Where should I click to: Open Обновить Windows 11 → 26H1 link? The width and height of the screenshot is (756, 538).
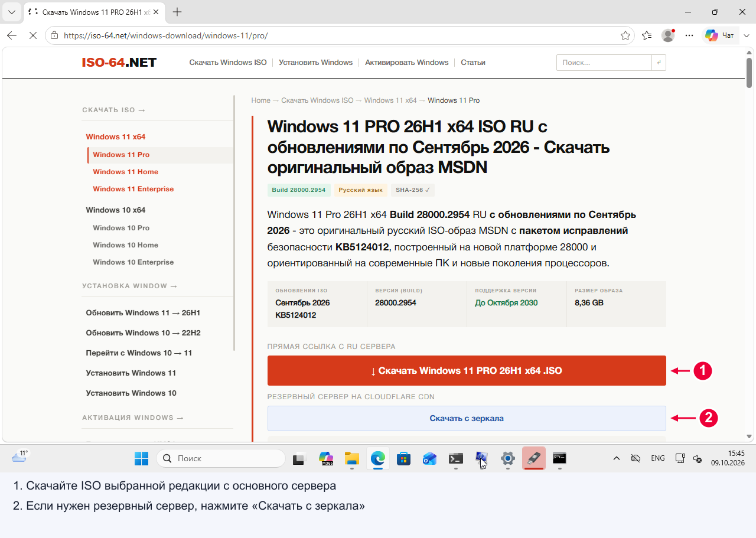click(x=143, y=313)
